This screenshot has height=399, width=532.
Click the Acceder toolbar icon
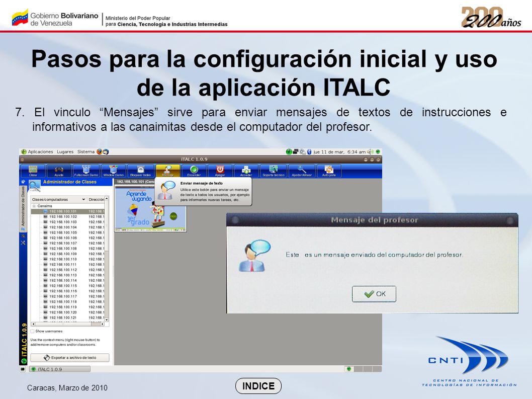click(x=246, y=171)
